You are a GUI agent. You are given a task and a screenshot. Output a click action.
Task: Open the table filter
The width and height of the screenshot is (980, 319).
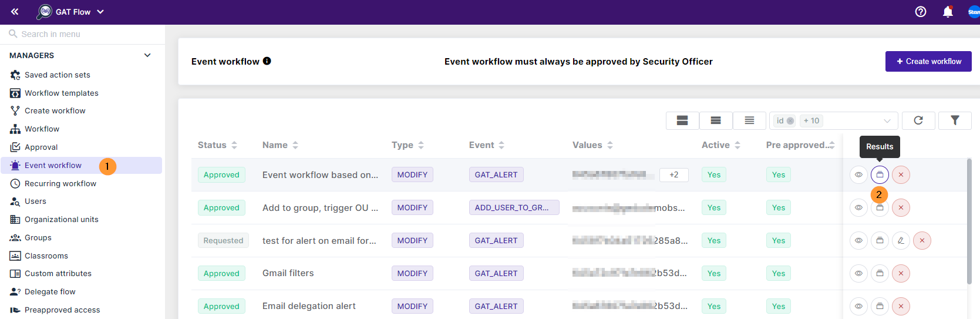point(955,120)
